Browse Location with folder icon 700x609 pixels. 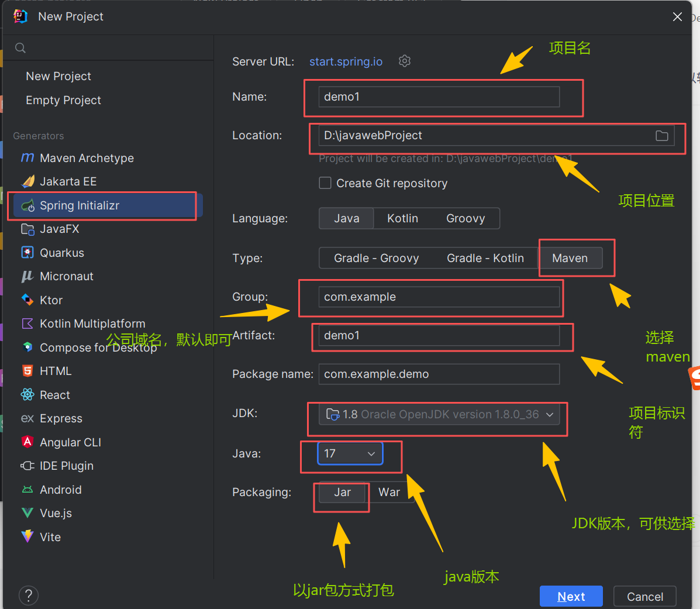[661, 136]
